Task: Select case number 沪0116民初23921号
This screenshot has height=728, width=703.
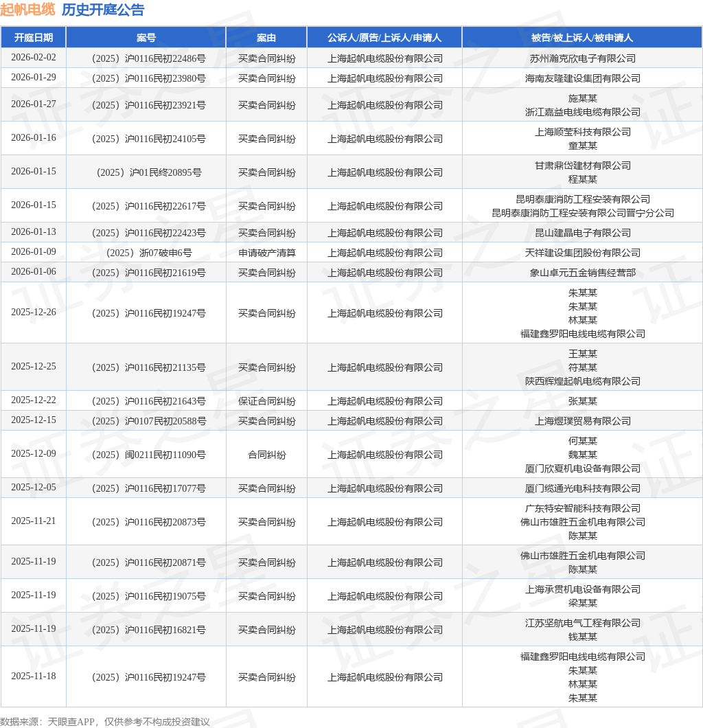Action: [x=148, y=105]
